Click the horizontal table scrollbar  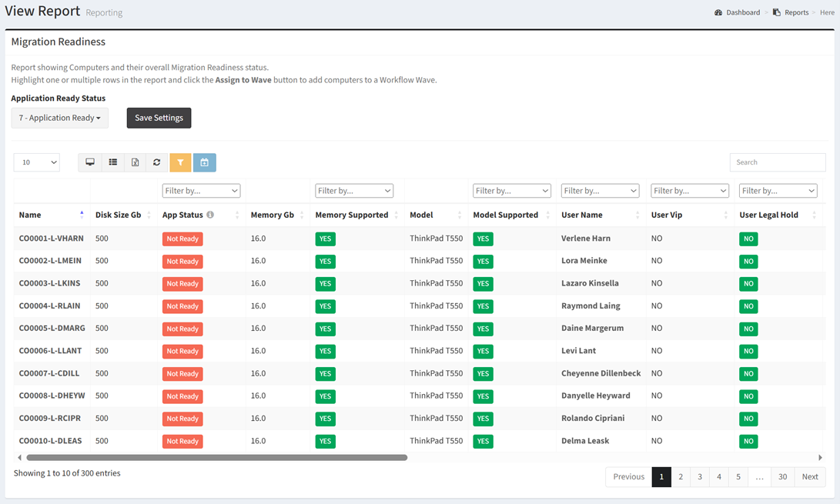(x=216, y=458)
